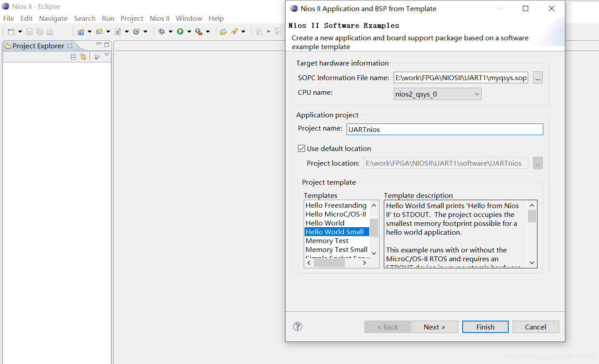The image size is (599, 364).
Task: Open the File menu
Action: point(8,18)
